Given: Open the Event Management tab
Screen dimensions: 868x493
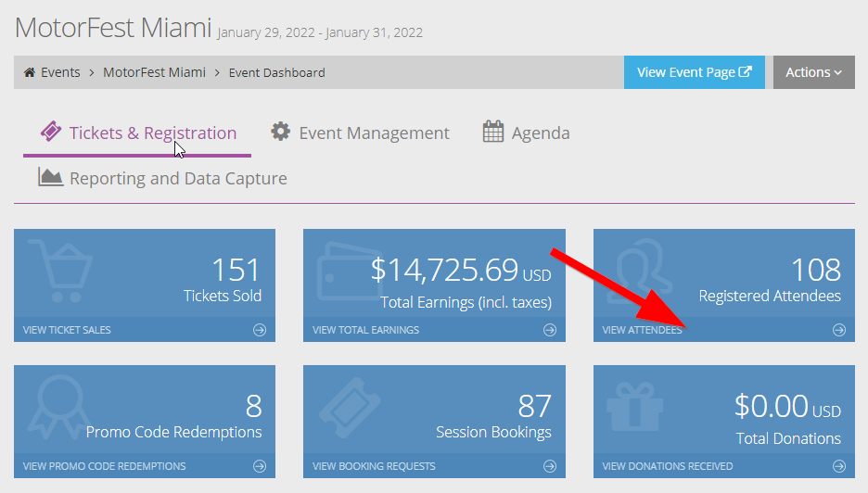Looking at the screenshot, I should click(x=359, y=133).
